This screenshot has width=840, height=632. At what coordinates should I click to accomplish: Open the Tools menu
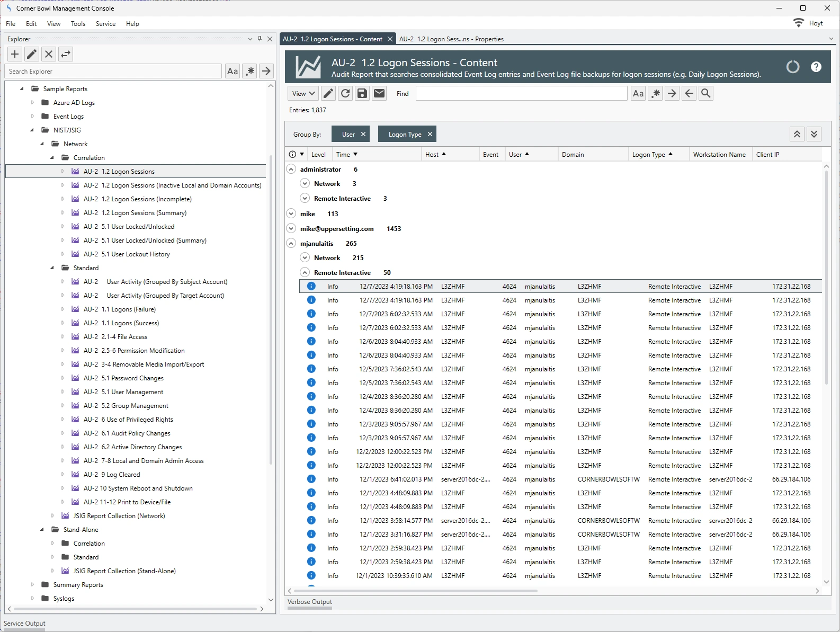[x=78, y=24]
